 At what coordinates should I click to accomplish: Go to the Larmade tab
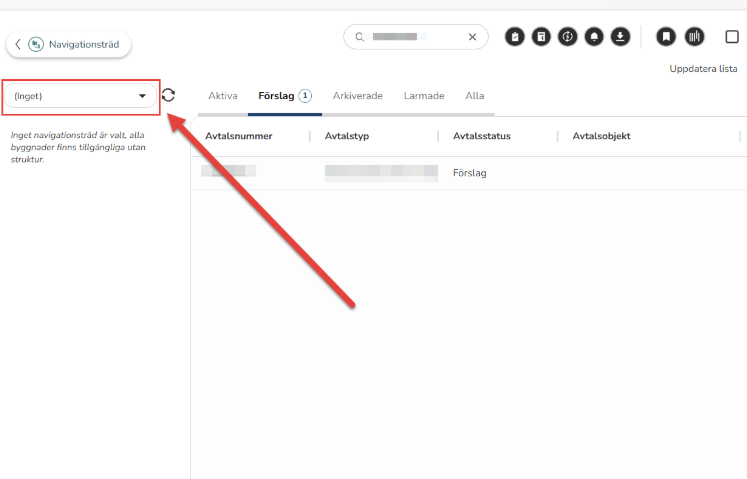pyautogui.click(x=424, y=96)
